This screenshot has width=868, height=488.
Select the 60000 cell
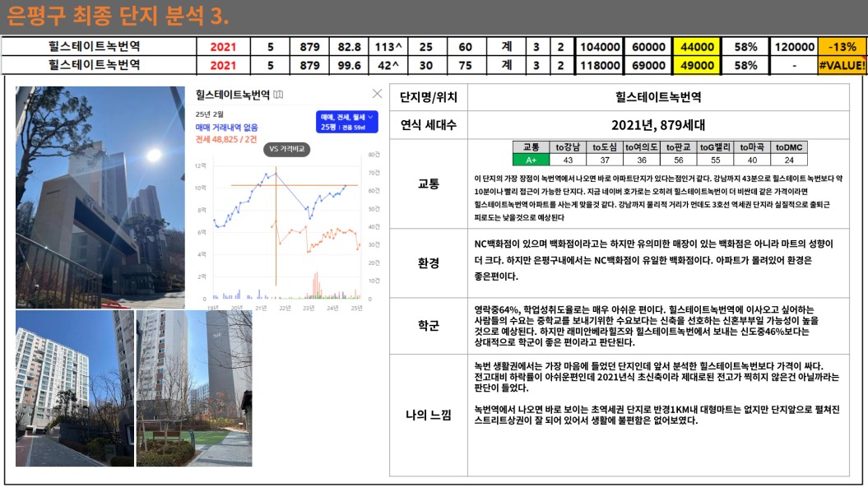(x=648, y=47)
